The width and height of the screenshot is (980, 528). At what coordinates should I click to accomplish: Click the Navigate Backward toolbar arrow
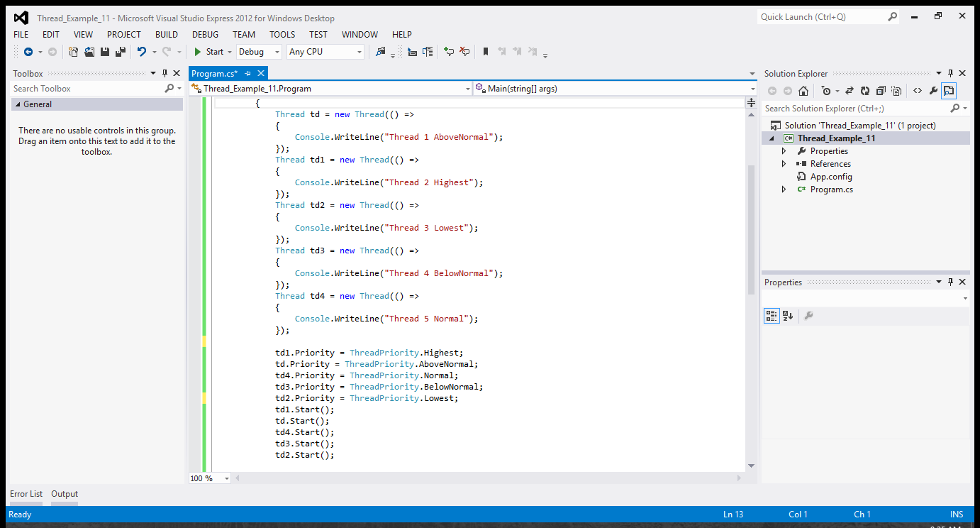(28, 52)
